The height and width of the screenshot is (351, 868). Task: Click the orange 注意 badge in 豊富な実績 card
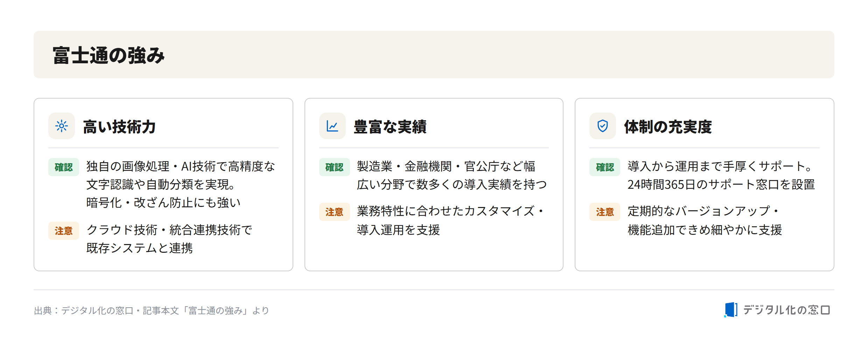pyautogui.click(x=334, y=212)
